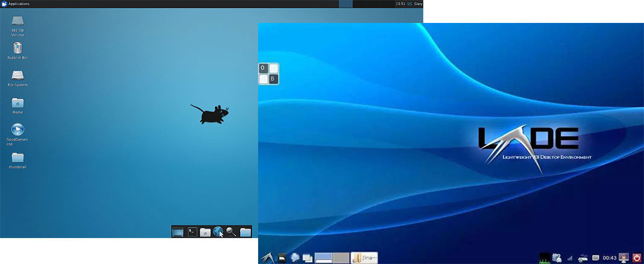Launch the web browser globe in Xfce dock
This screenshot has width=644, height=264.
(x=218, y=232)
